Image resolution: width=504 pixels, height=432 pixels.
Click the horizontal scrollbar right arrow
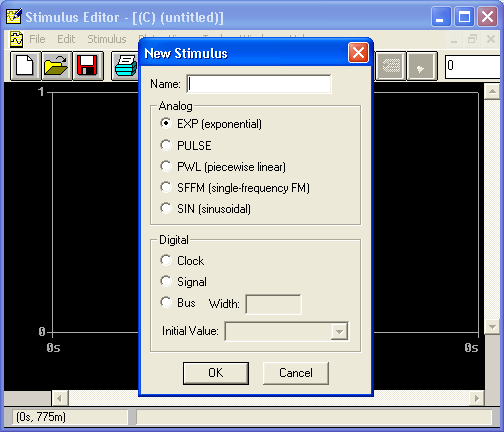477,398
